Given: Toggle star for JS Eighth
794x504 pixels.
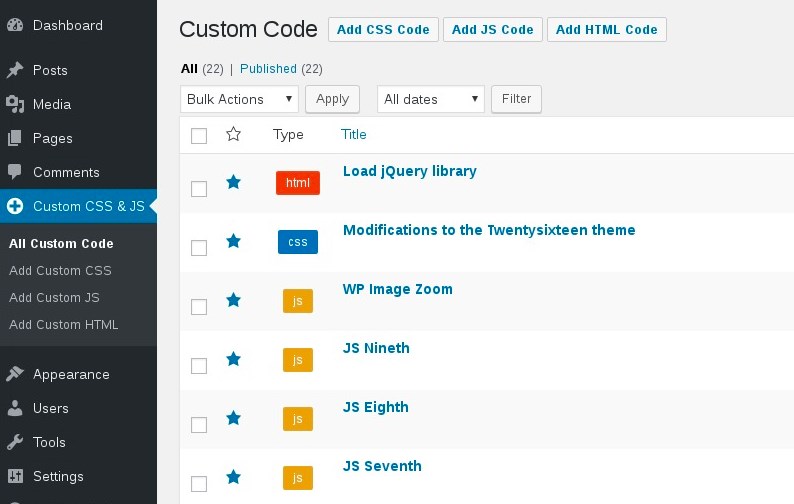Looking at the screenshot, I should pos(233,417).
